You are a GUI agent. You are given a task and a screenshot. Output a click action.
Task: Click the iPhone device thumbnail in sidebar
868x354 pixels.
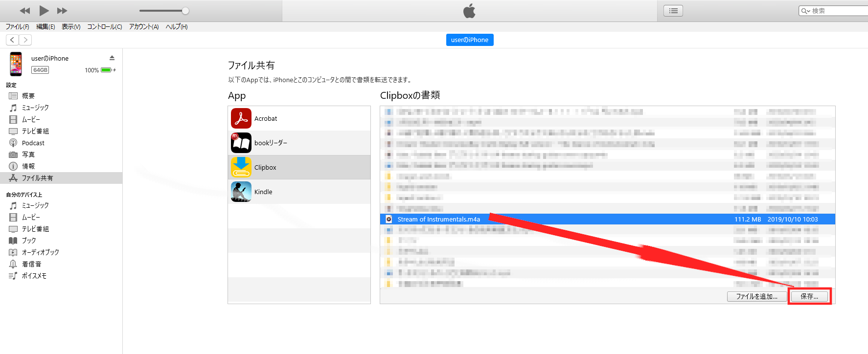click(16, 64)
